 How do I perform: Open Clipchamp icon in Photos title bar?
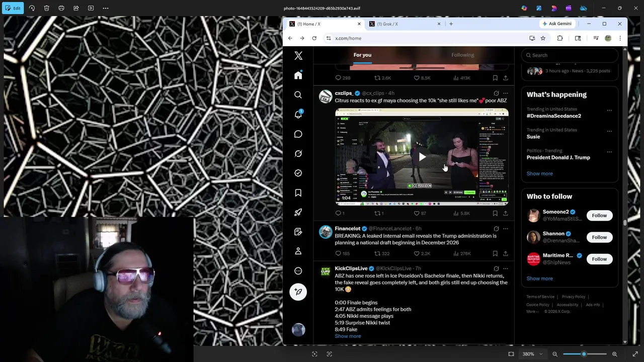(569, 8)
